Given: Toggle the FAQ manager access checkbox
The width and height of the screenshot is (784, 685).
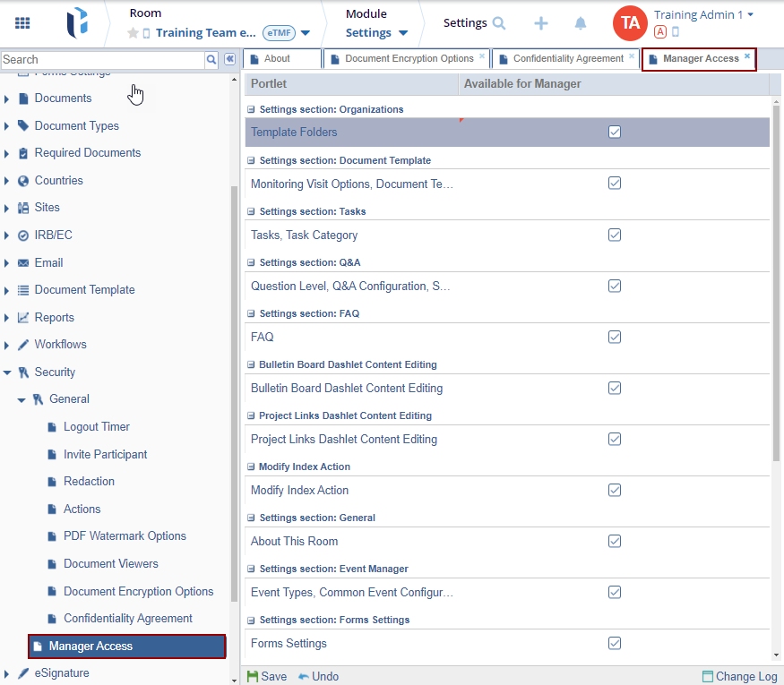Looking at the screenshot, I should (x=615, y=337).
